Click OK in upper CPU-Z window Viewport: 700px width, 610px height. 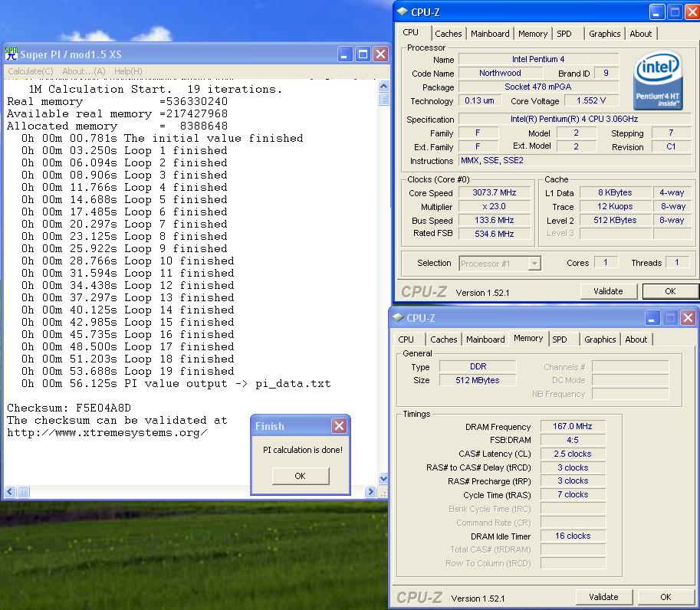pyautogui.click(x=670, y=291)
